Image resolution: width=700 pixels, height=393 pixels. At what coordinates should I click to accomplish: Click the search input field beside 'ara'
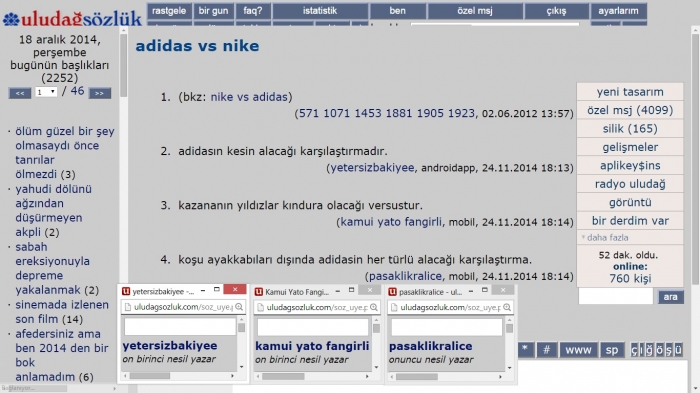coord(616,297)
